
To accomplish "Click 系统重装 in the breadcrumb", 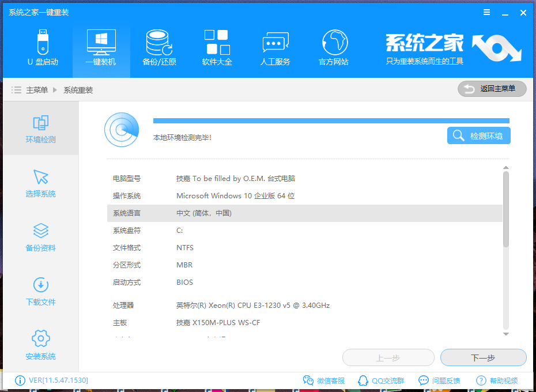I will [x=78, y=90].
